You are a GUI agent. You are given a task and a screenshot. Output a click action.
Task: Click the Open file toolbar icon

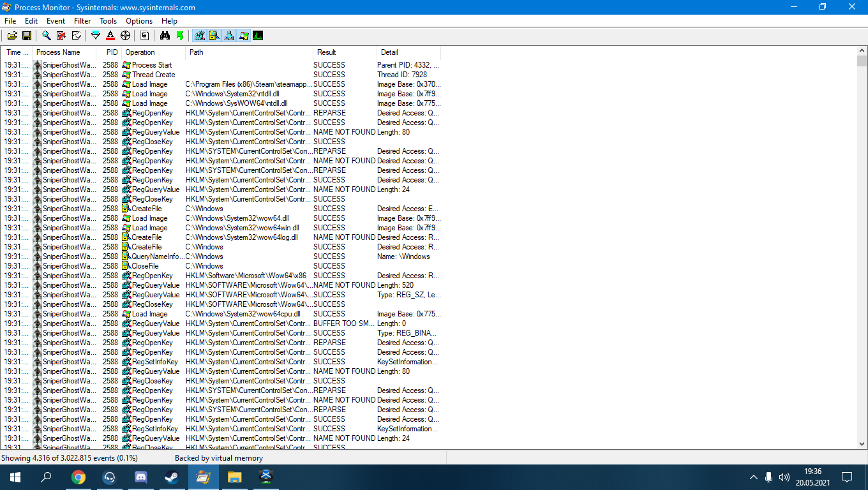click(x=12, y=36)
